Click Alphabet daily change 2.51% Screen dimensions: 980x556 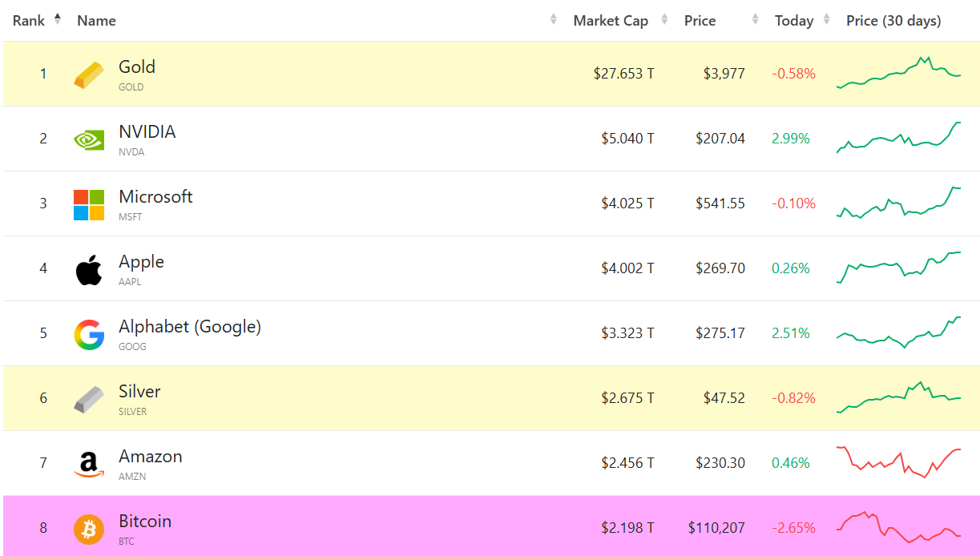pos(791,333)
